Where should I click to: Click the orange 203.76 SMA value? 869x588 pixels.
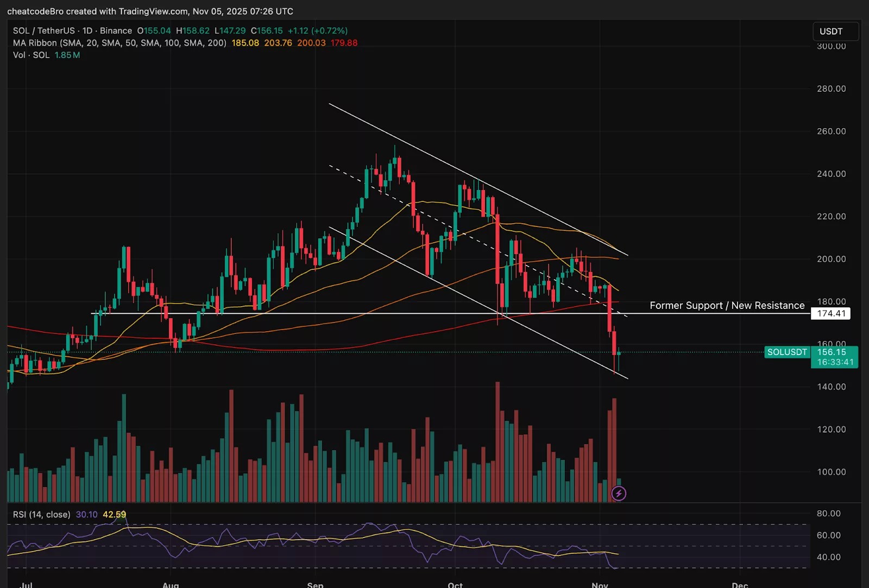278,43
